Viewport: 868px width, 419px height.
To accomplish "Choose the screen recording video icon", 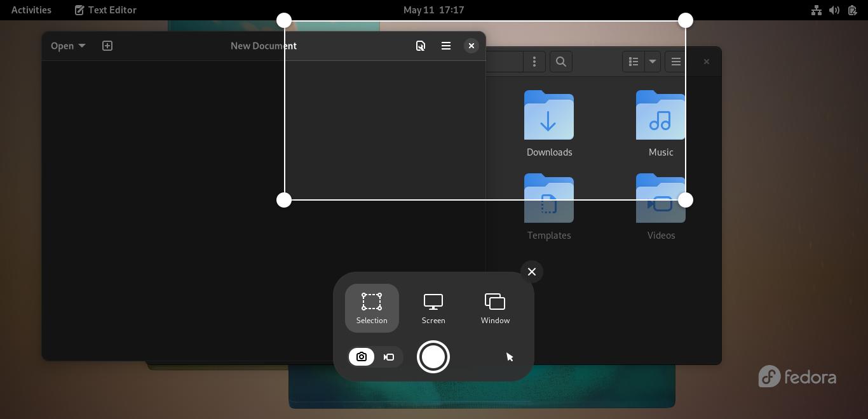I will pos(389,357).
